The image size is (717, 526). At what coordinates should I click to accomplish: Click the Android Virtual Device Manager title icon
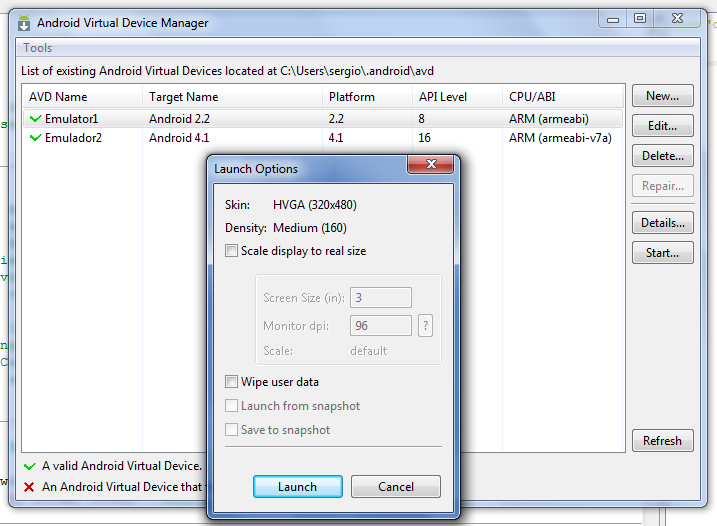pyautogui.click(x=24, y=23)
